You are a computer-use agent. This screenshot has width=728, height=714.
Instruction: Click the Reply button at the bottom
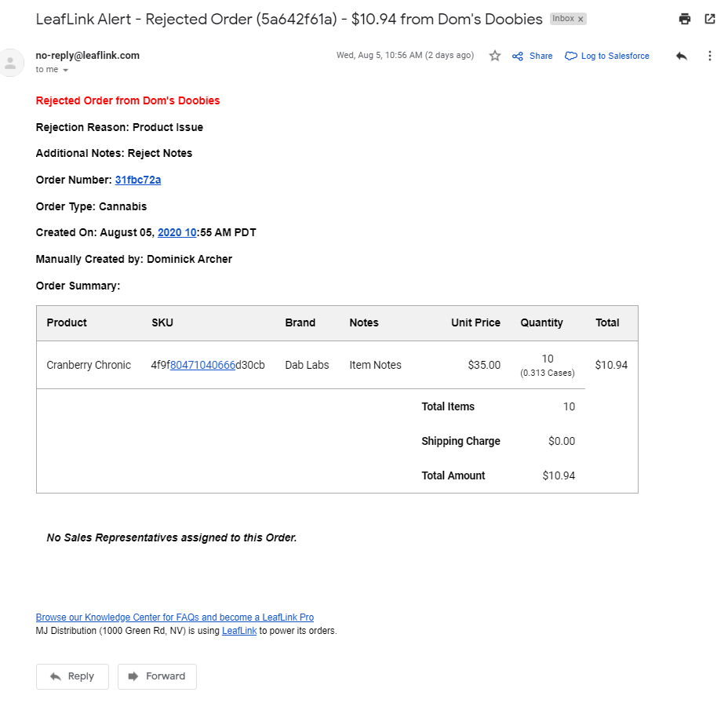pyautogui.click(x=72, y=676)
